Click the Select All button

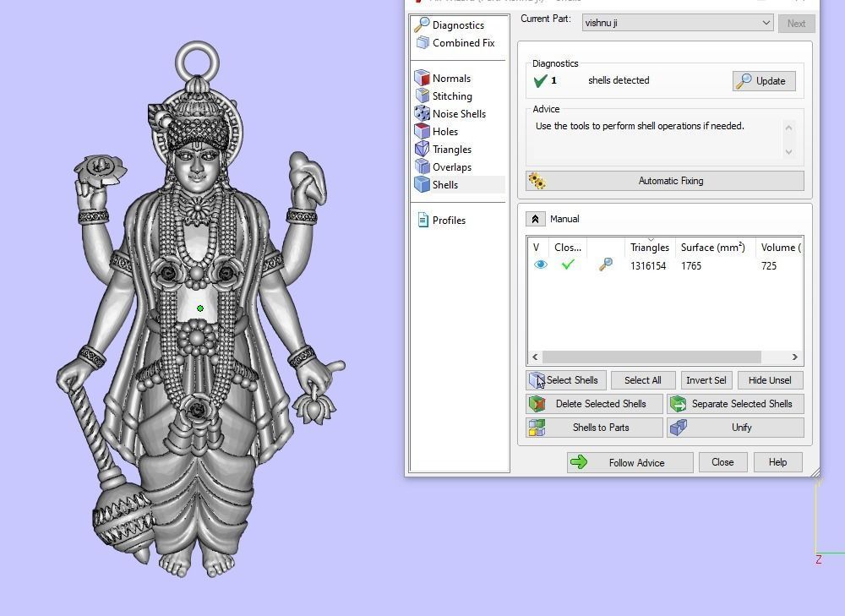[642, 380]
